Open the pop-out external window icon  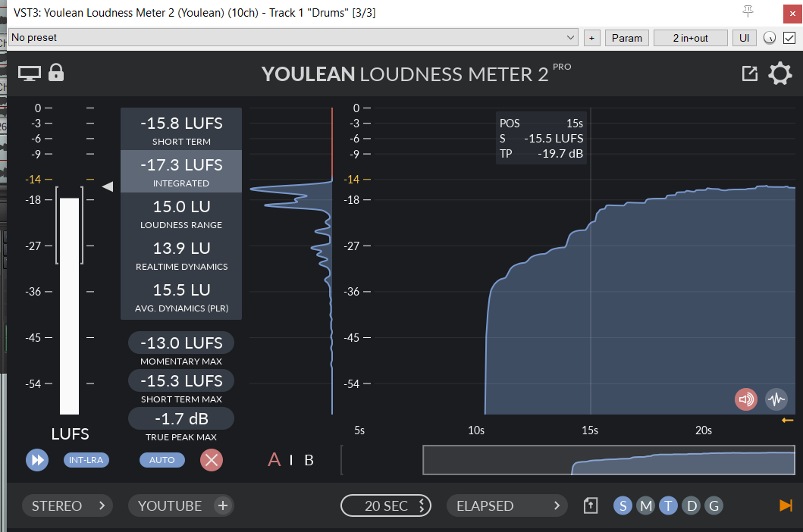coord(750,74)
